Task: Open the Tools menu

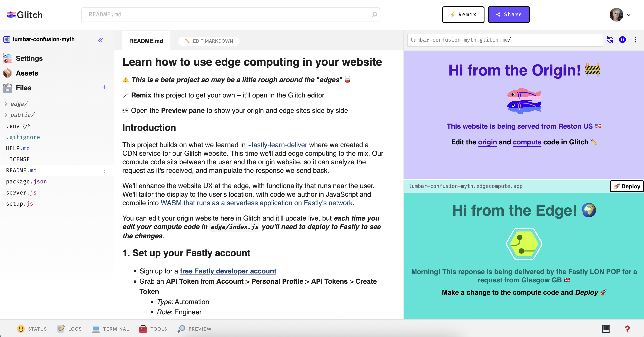Action: 153,329
